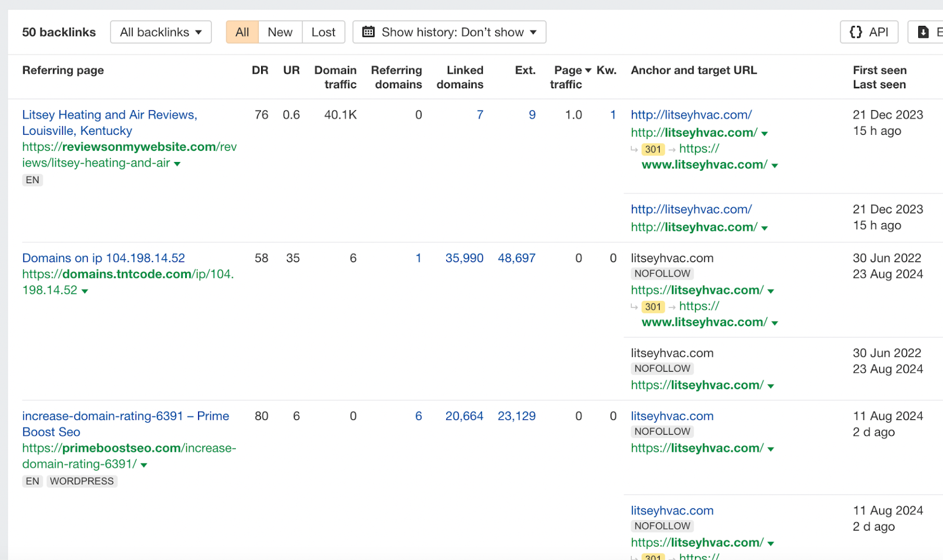Open increase-domain-rating-6391 Prime Boost Seo link
The image size is (943, 560).
[126, 424]
